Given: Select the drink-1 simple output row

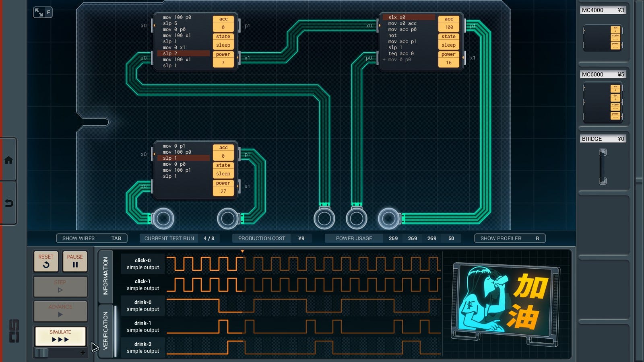Looking at the screenshot, I should (143, 327).
